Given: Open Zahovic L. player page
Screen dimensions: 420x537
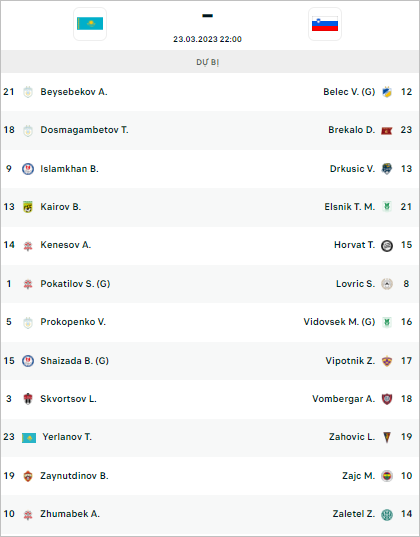Looking at the screenshot, I should tap(352, 437).
